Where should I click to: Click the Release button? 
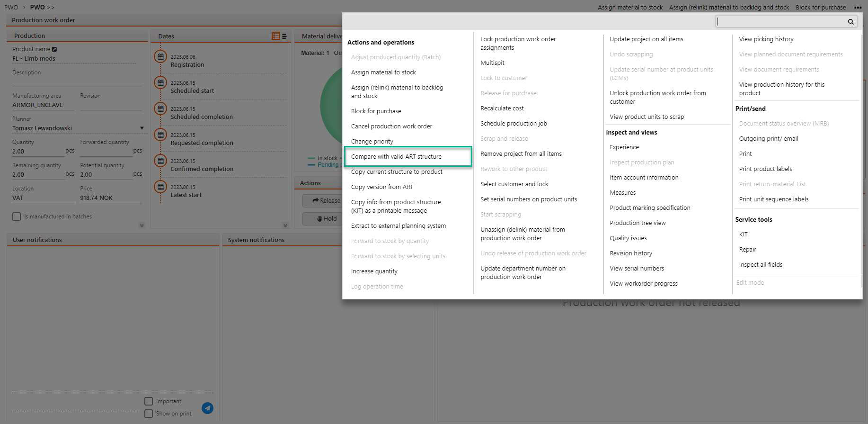pos(323,201)
